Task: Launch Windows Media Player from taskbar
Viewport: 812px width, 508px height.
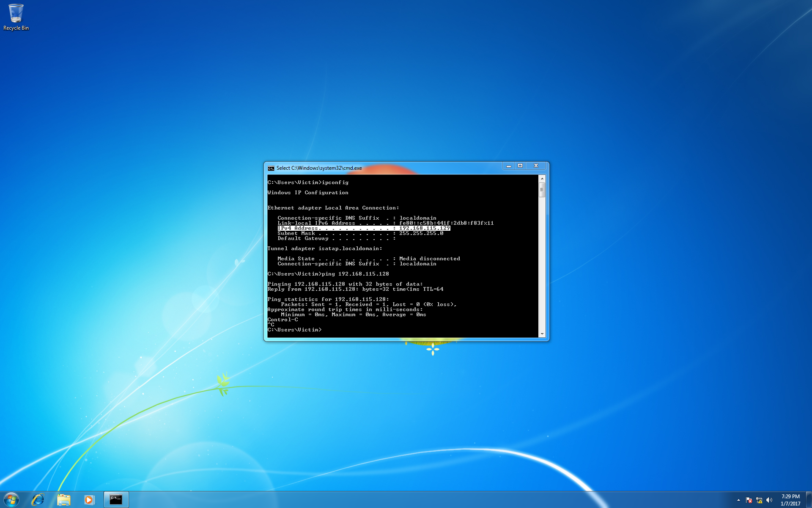Action: pos(89,500)
